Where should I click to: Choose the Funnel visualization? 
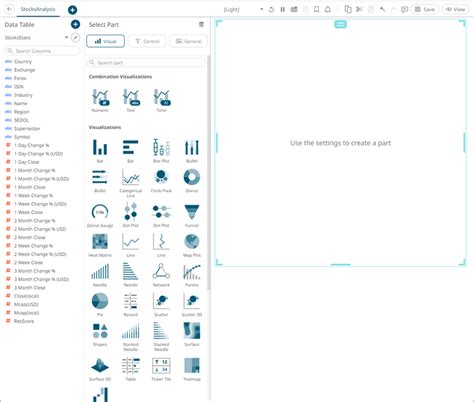[x=192, y=215]
